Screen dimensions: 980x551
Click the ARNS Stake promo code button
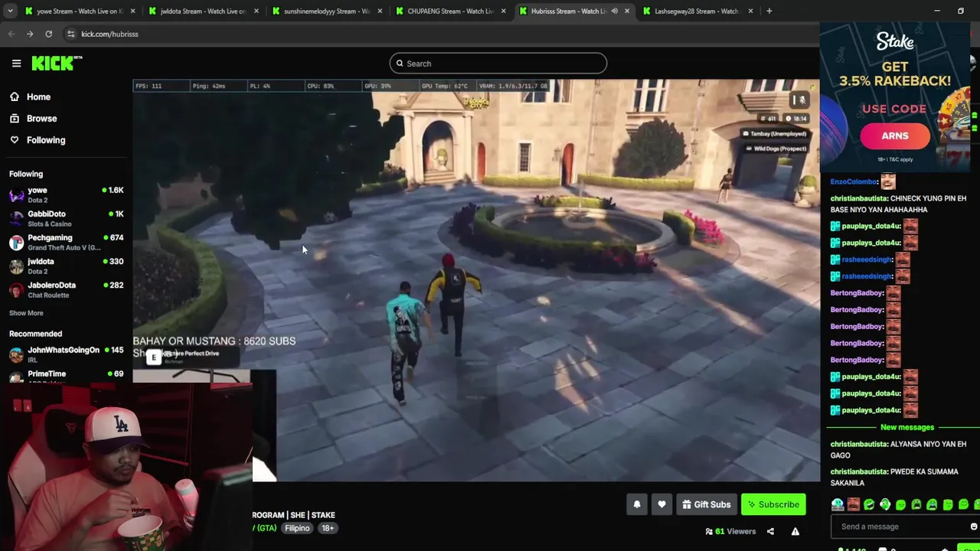(x=894, y=136)
